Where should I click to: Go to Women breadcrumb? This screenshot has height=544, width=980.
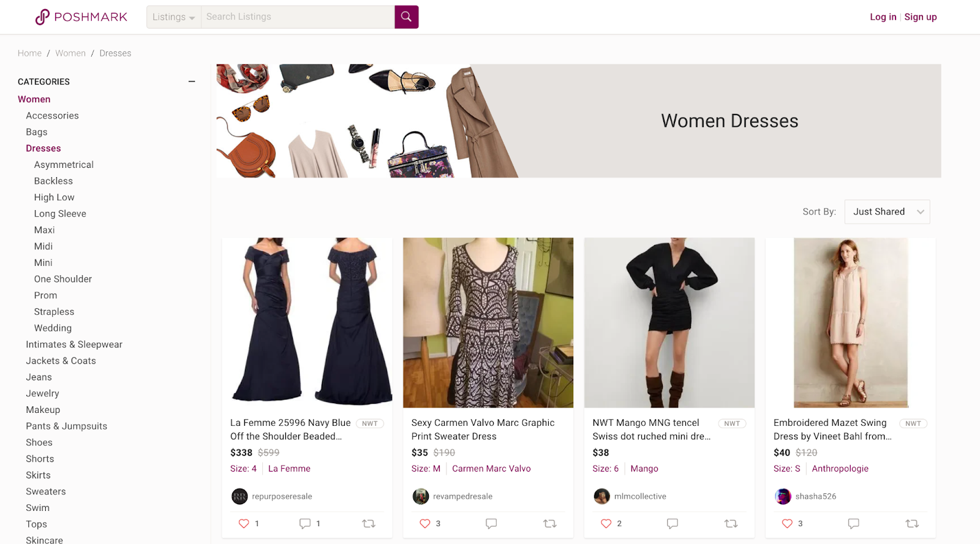click(70, 53)
